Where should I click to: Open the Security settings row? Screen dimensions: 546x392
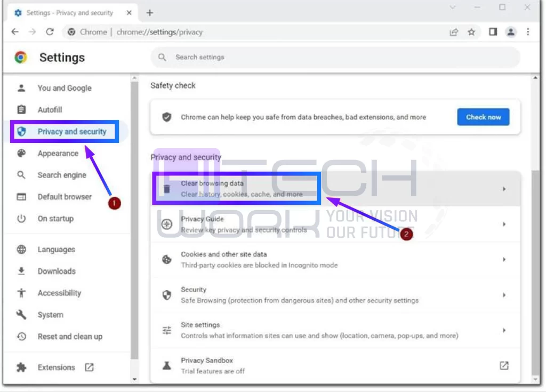[x=336, y=295]
